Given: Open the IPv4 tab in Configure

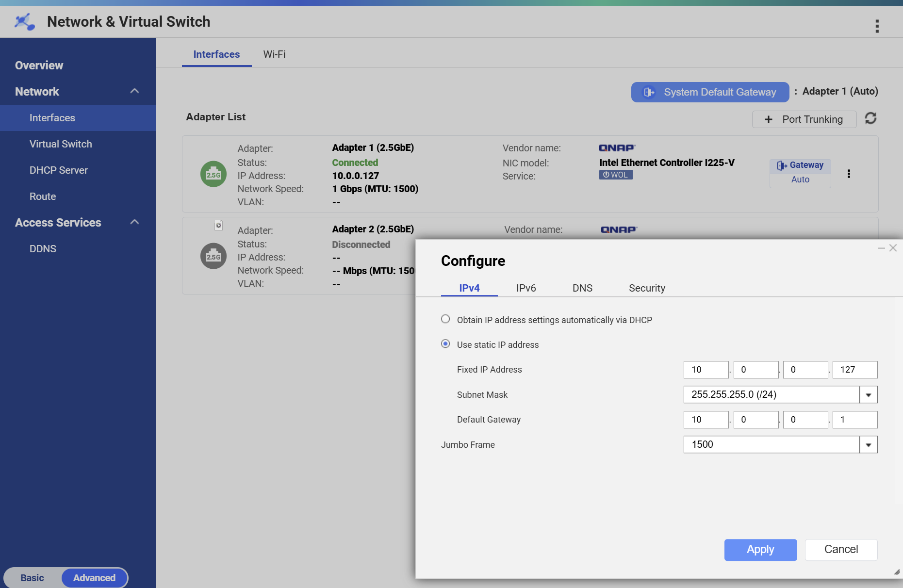Looking at the screenshot, I should (x=469, y=288).
